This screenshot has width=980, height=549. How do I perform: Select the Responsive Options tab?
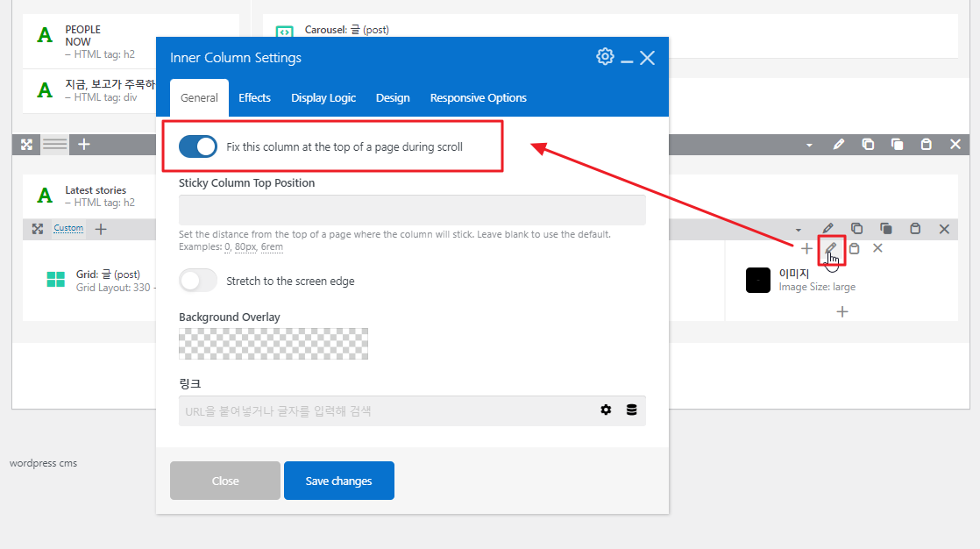(x=478, y=97)
